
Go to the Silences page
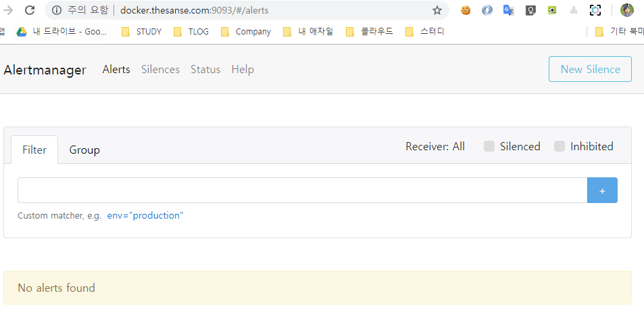pyautogui.click(x=160, y=70)
